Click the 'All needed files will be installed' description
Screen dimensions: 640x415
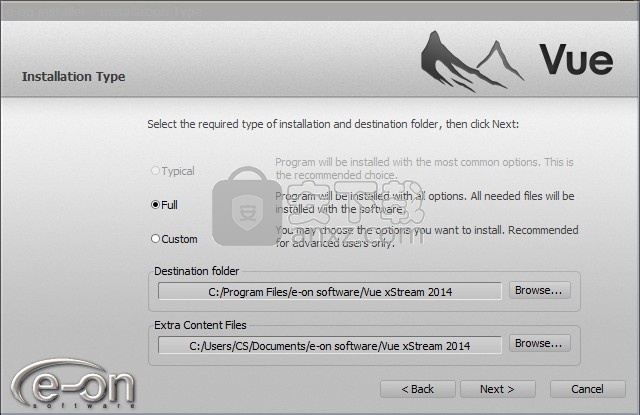tap(424, 202)
